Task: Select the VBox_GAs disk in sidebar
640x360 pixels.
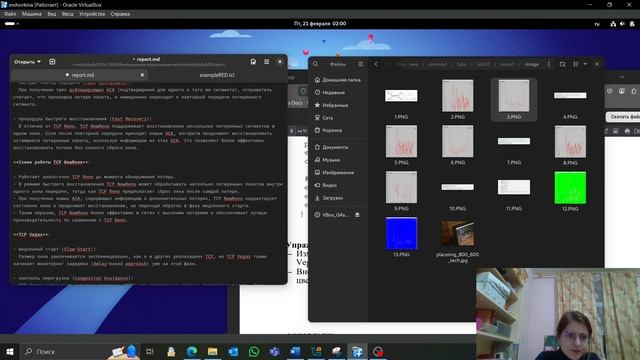Action: click(333, 215)
